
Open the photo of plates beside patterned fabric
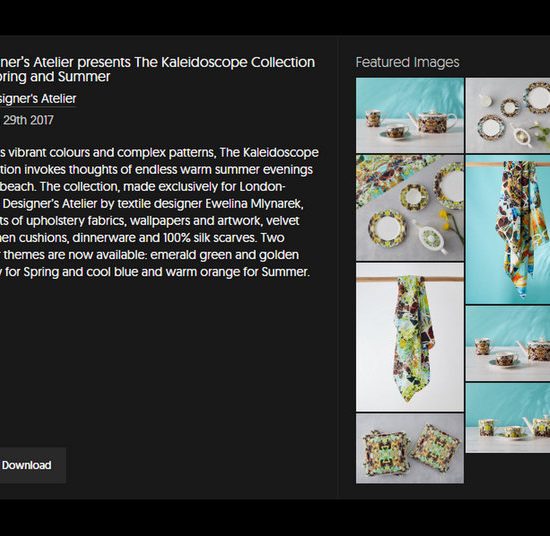tap(410, 208)
